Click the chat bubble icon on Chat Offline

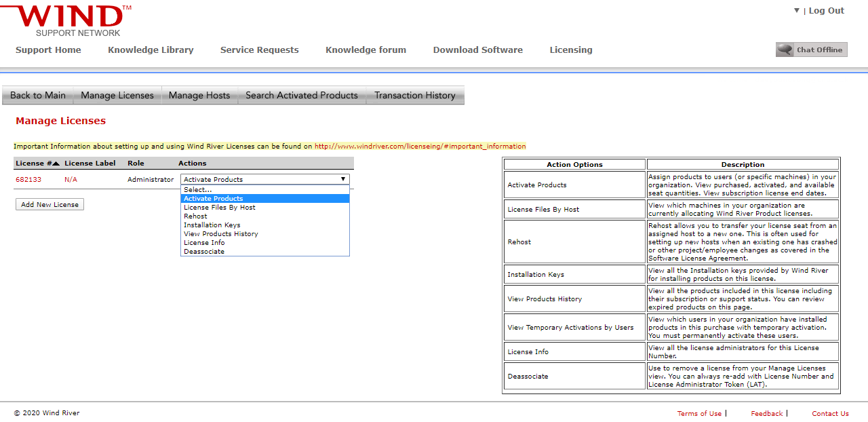[785, 50]
